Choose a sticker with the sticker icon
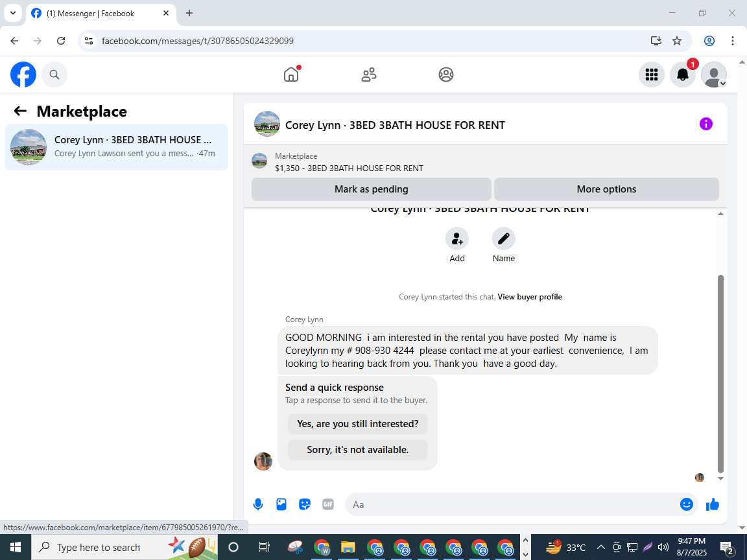 click(x=305, y=504)
